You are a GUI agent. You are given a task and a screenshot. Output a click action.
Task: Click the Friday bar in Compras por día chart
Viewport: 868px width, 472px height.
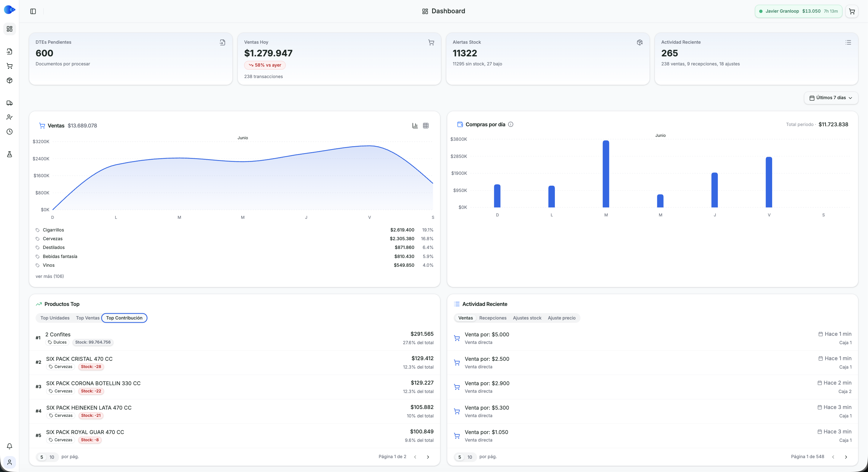click(x=769, y=182)
